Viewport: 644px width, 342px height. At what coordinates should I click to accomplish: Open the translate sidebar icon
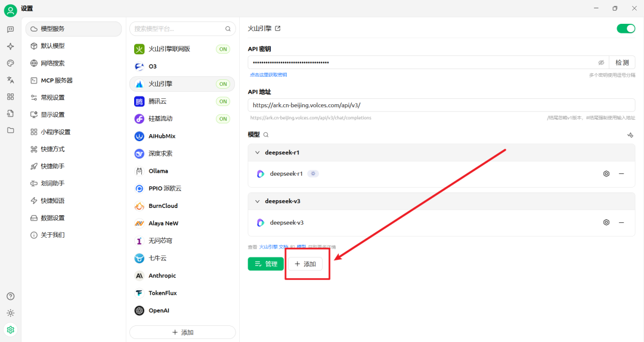10,80
